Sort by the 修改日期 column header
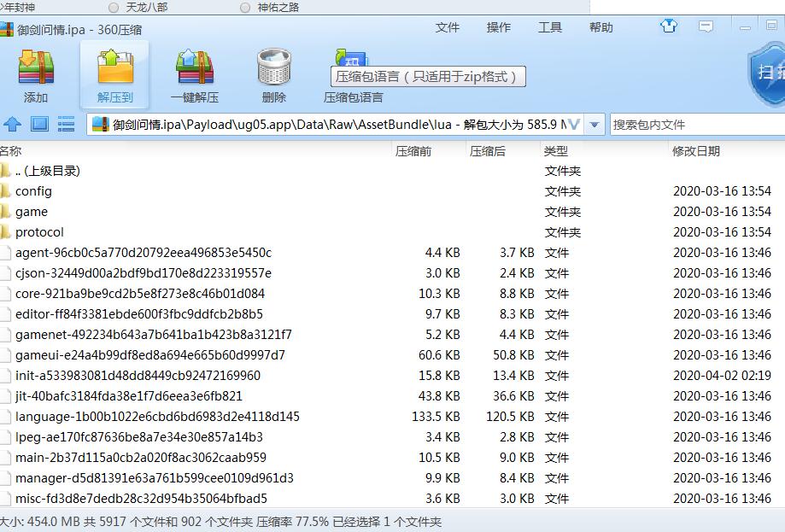The height and width of the screenshot is (532, 785). (696, 151)
